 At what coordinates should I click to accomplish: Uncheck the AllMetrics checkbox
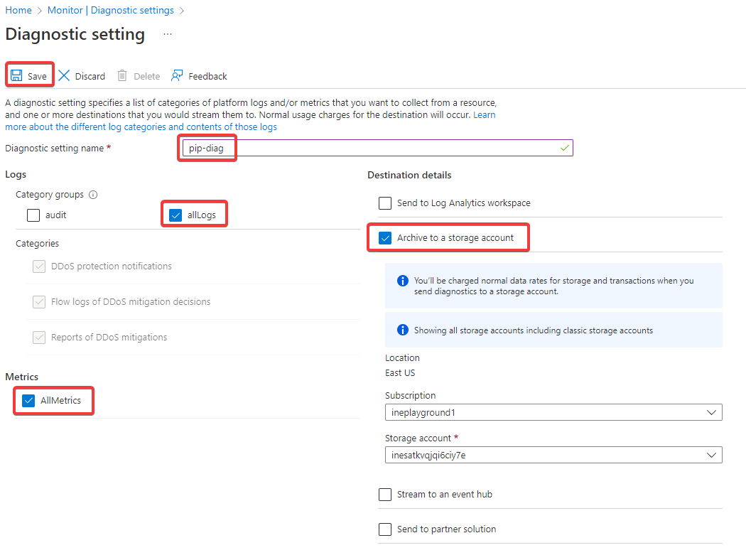click(x=29, y=401)
